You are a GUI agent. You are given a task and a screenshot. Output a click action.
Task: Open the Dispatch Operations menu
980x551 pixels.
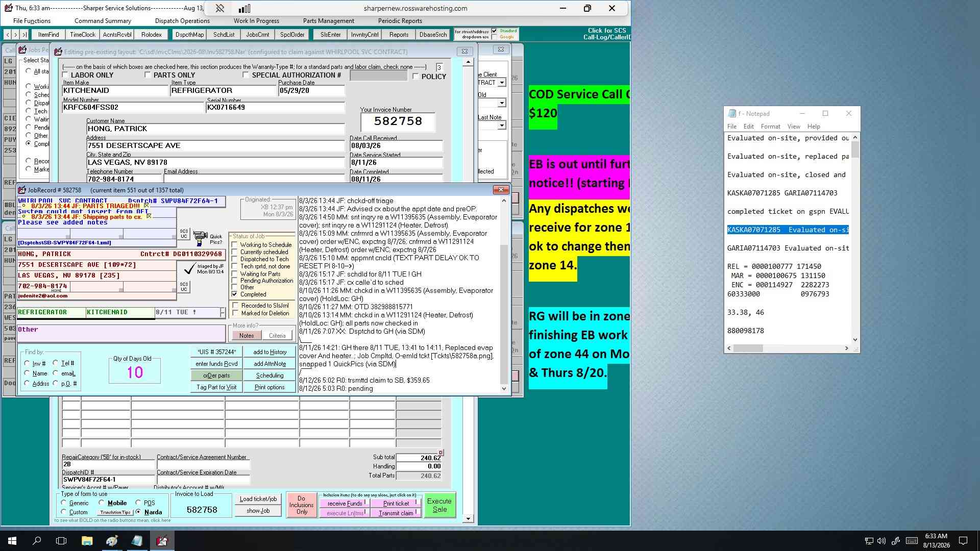point(182,21)
